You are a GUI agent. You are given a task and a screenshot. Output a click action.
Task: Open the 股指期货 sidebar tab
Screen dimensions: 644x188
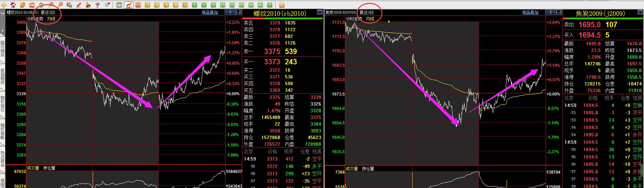pos(2,77)
